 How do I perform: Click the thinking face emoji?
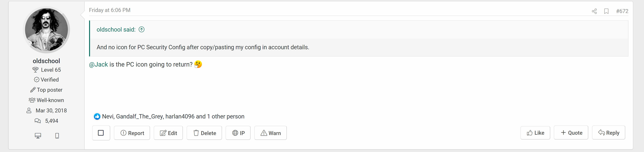tap(198, 64)
